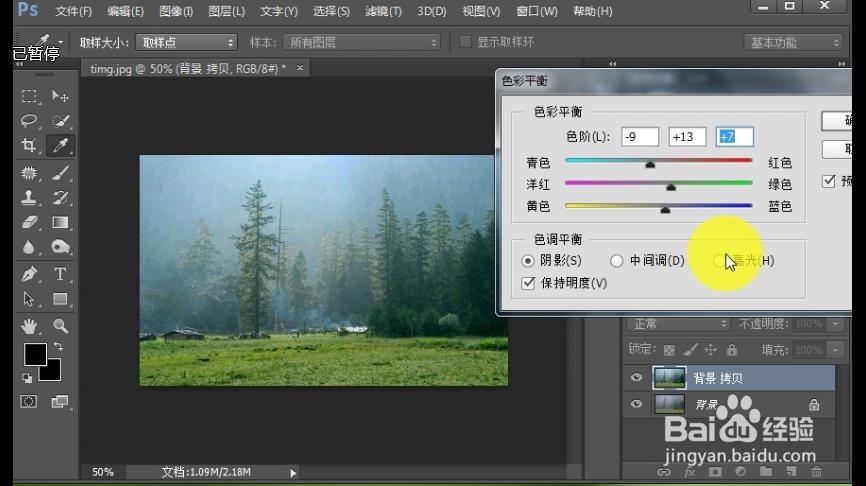Click the first color level field (-9)

(640, 136)
